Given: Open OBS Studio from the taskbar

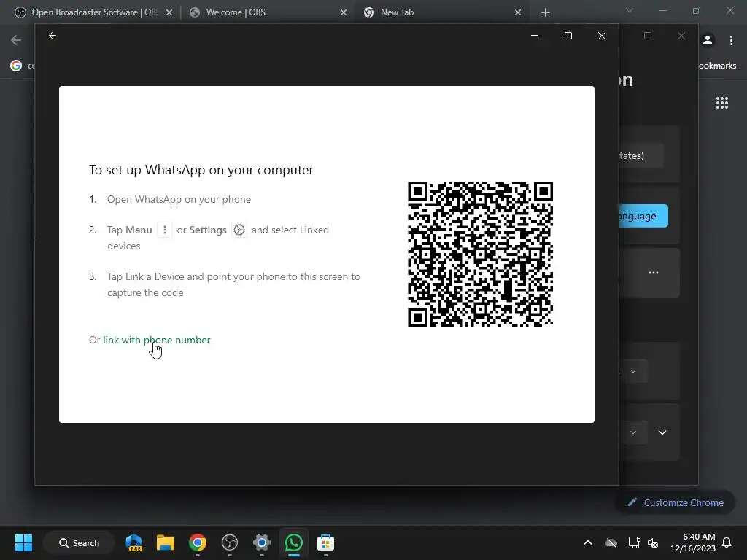Looking at the screenshot, I should tap(230, 542).
